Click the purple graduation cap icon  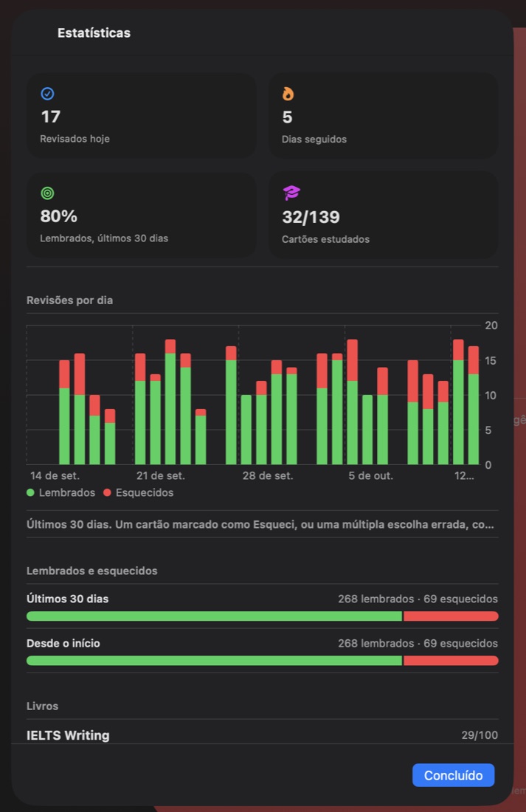click(291, 193)
